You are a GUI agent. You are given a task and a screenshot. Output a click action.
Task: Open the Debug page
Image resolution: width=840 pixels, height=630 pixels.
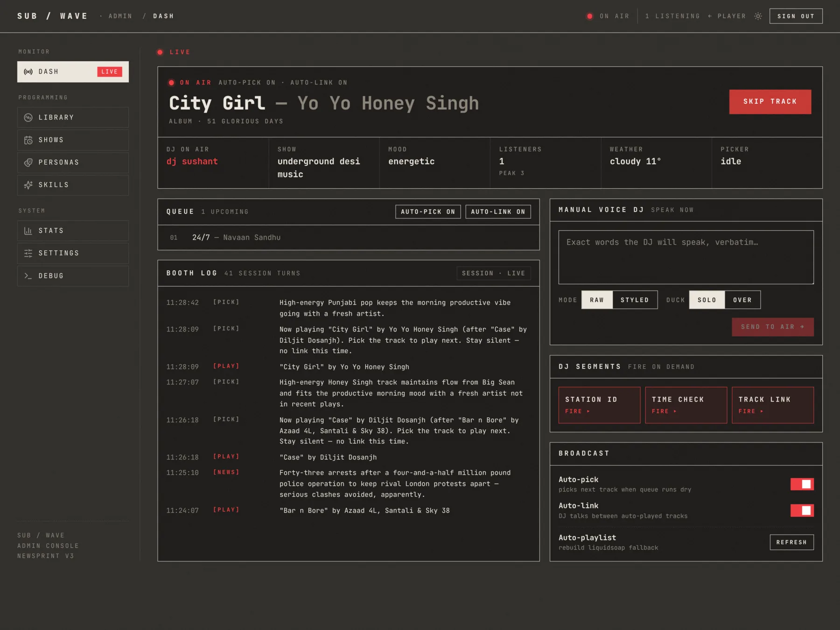pyautogui.click(x=73, y=276)
